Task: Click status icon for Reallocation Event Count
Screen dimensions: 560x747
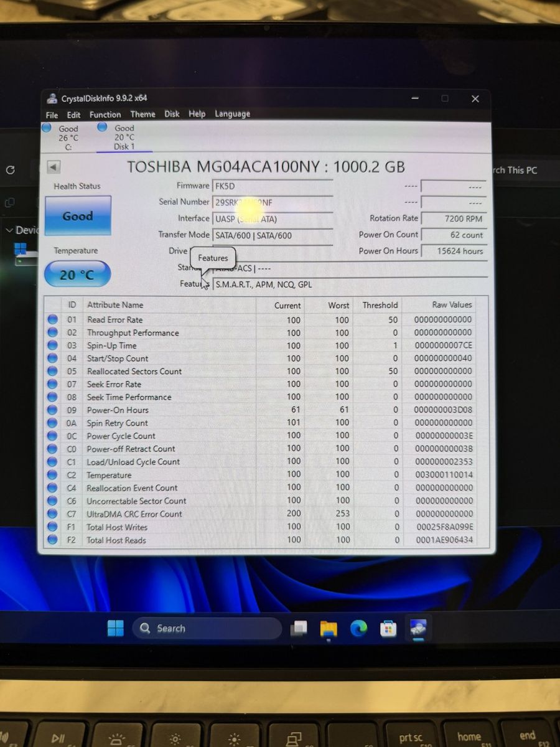Action: [53, 488]
